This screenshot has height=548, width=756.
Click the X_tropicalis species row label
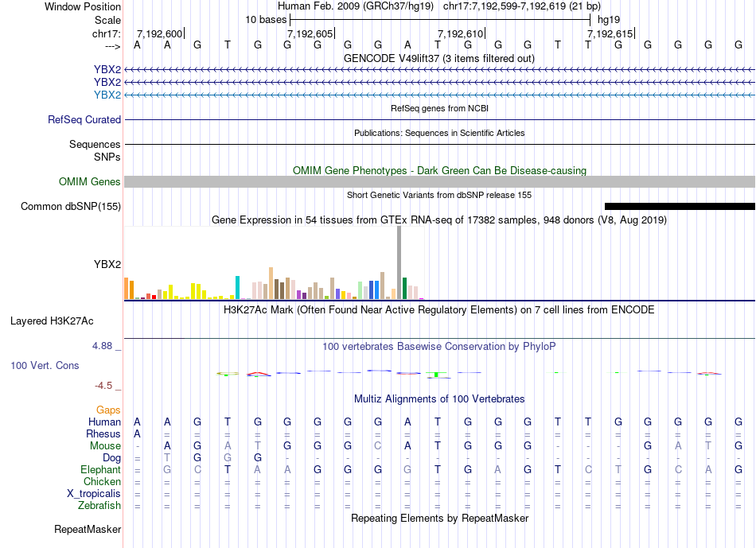(94, 494)
